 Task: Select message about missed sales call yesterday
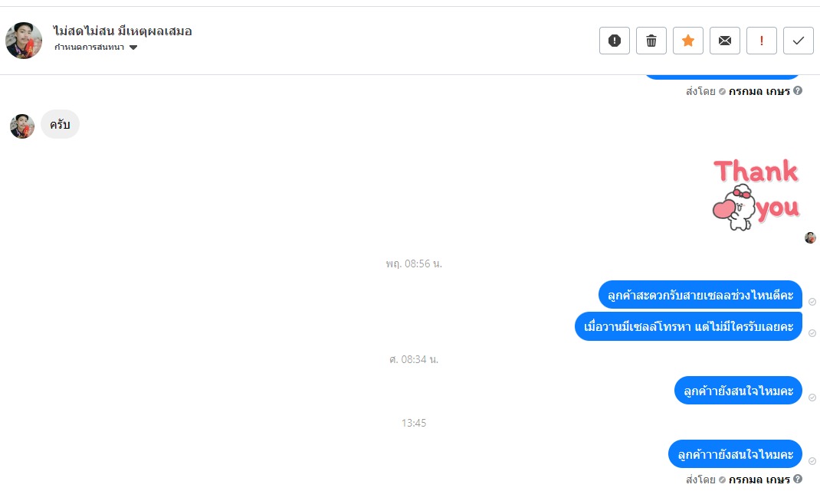click(x=688, y=327)
